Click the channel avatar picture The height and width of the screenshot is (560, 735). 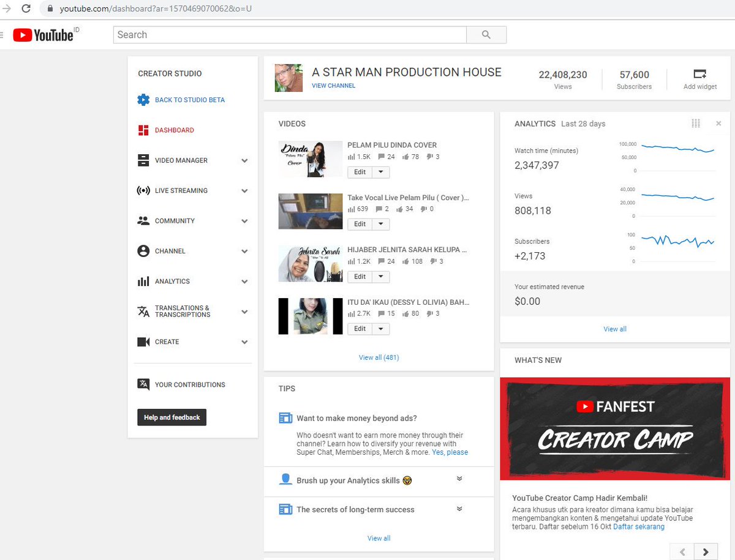point(288,78)
